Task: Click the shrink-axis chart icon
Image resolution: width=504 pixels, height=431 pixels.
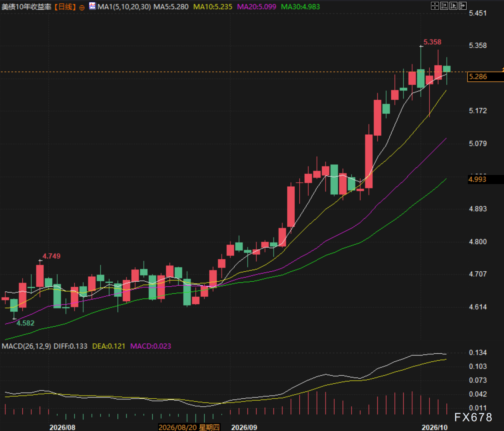Action: (x=444, y=6)
